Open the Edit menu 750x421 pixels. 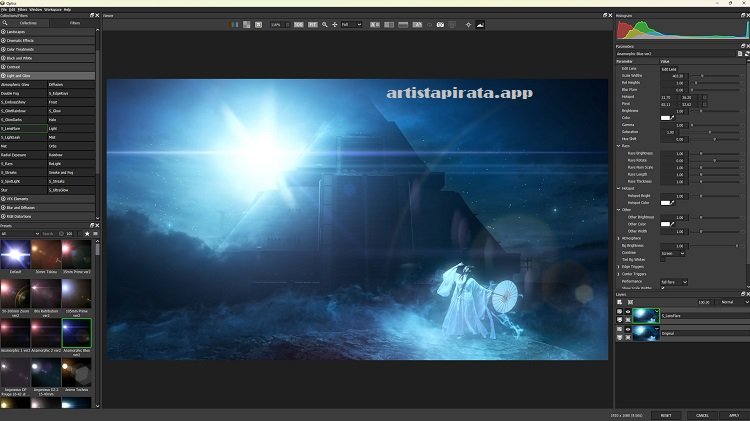[x=12, y=10]
